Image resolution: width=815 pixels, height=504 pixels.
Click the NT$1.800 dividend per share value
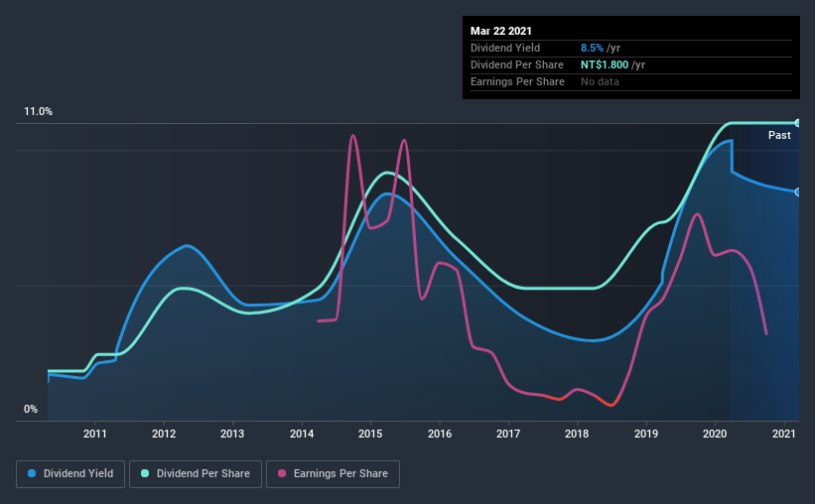[605, 64]
